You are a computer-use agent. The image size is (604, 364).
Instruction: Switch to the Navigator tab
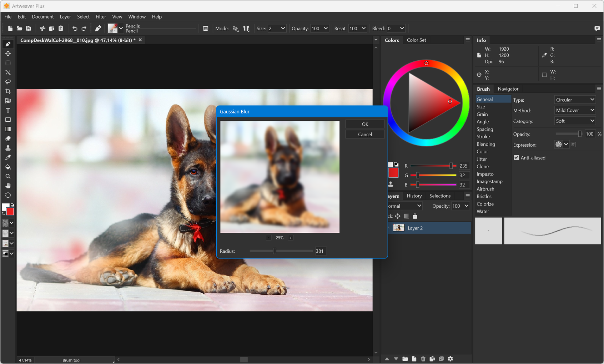tap(508, 89)
